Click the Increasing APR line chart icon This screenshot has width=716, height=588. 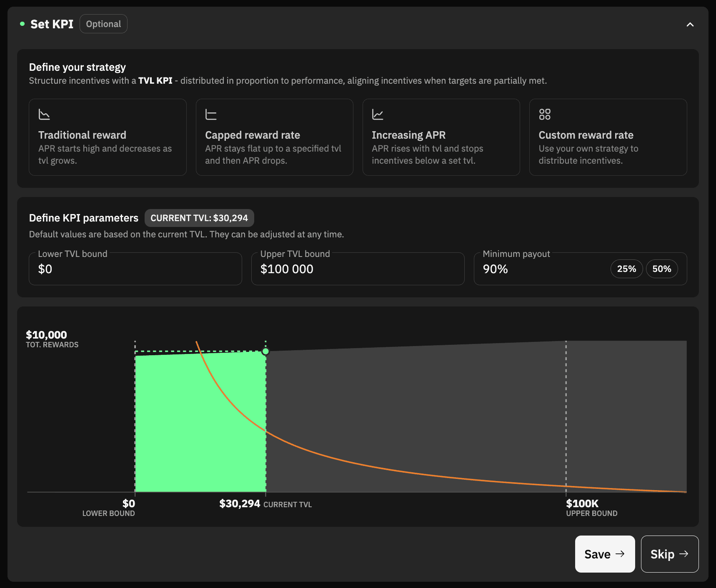click(x=378, y=114)
